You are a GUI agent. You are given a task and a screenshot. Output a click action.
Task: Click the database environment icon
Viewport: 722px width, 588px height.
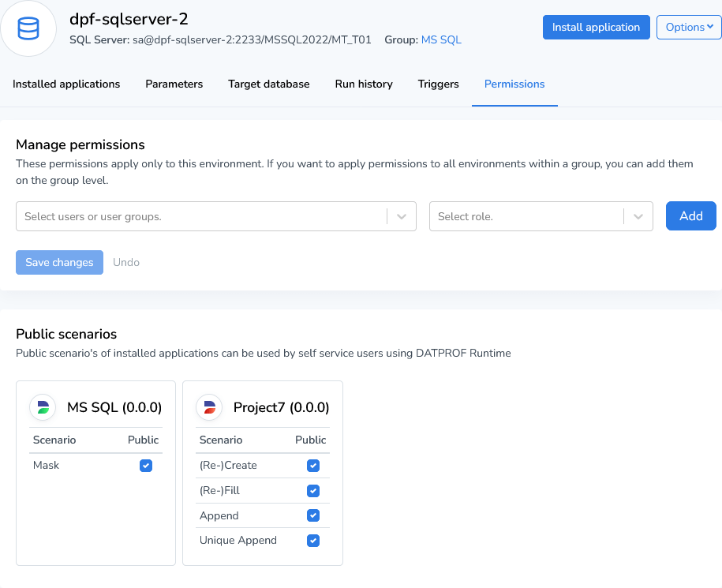(28, 29)
